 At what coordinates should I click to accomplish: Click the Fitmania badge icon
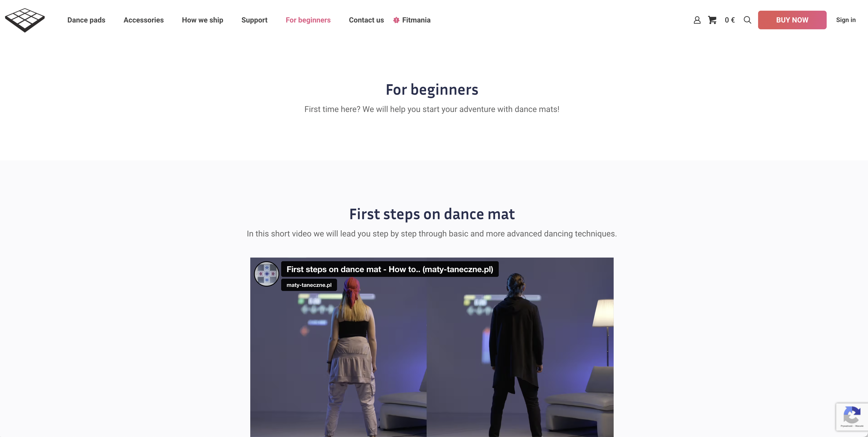point(396,20)
